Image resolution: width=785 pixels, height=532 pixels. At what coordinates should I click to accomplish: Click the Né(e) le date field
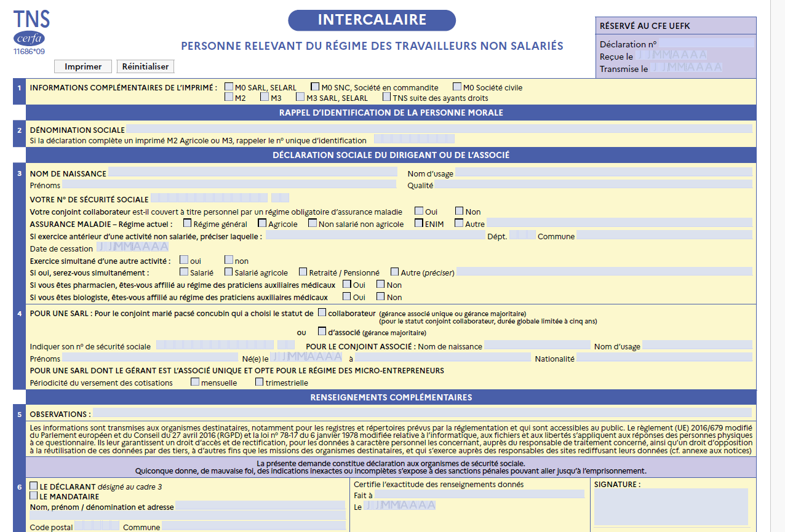306,357
